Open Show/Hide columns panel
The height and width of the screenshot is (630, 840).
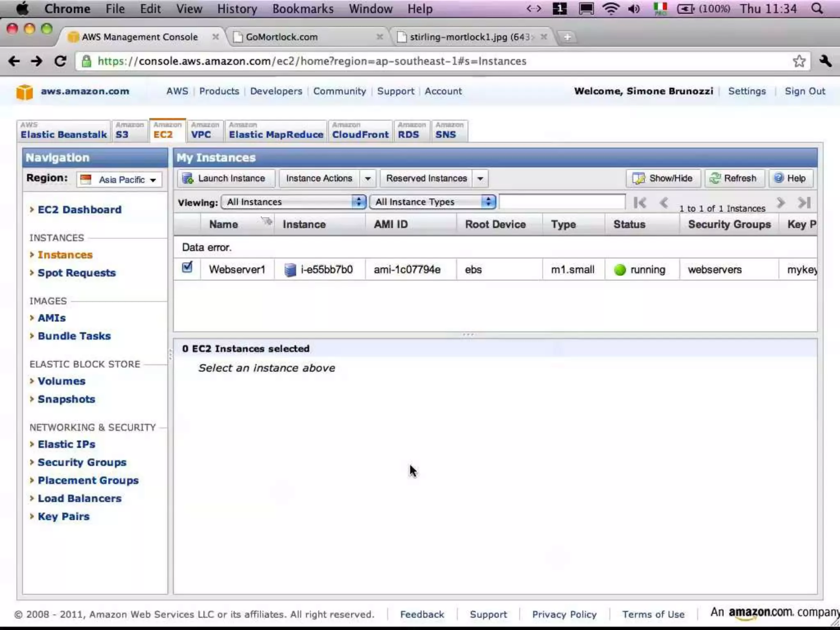(x=663, y=178)
